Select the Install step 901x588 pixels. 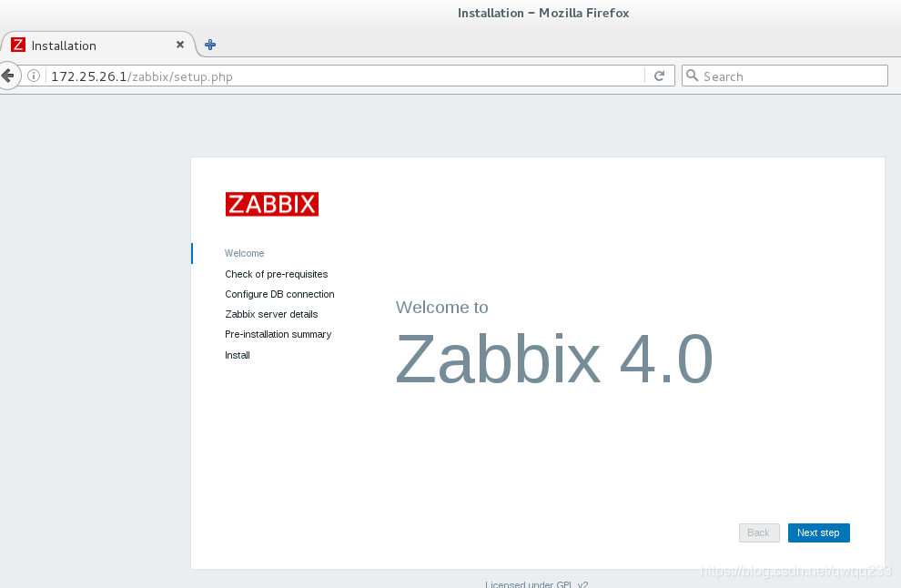238,355
